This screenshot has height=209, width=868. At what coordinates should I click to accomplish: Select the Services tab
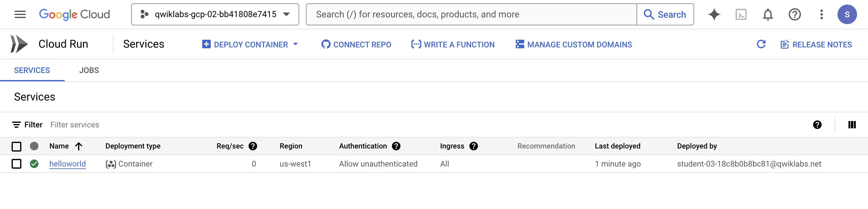[32, 70]
